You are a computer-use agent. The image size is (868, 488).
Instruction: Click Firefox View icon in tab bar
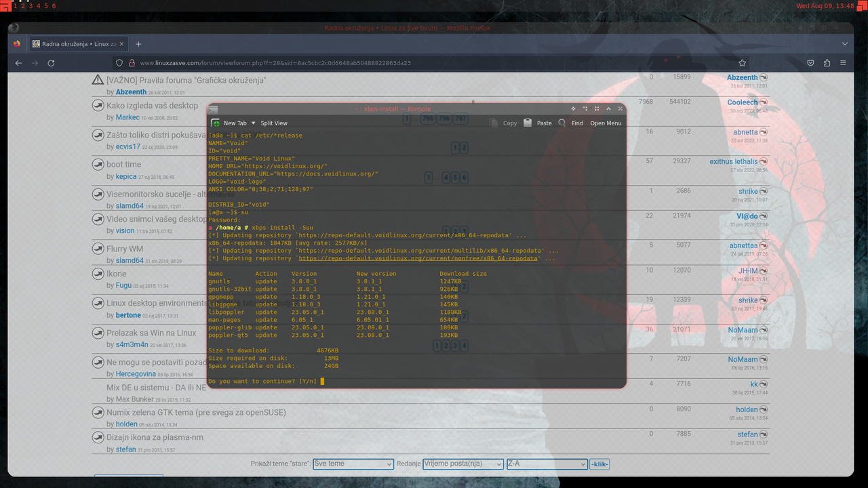(17, 44)
